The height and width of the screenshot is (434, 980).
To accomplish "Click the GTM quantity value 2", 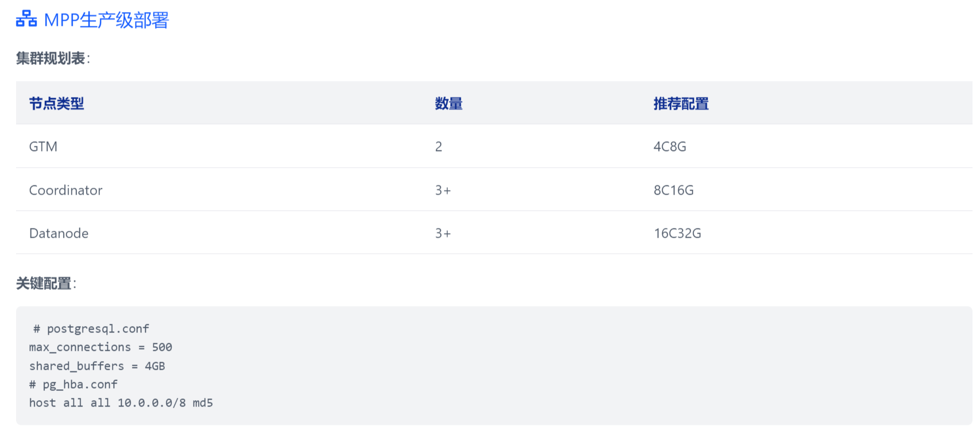I will 439,146.
